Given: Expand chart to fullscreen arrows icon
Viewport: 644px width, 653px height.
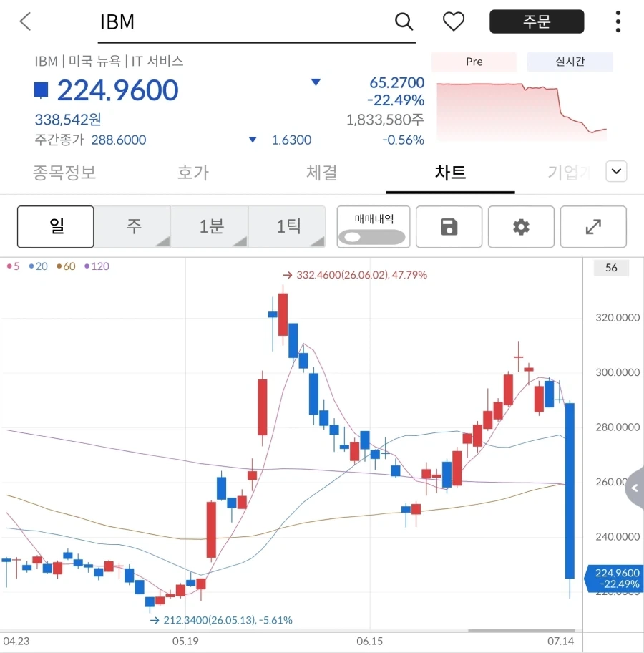Looking at the screenshot, I should tap(592, 226).
